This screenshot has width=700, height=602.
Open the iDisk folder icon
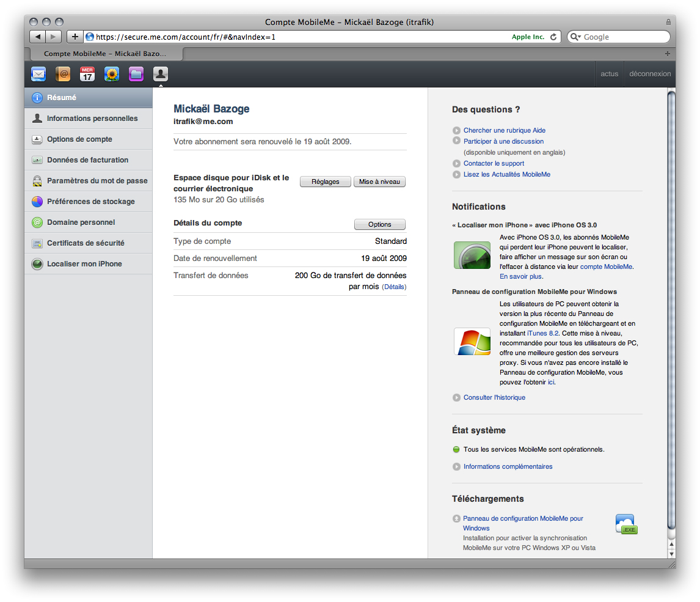pyautogui.click(x=136, y=74)
